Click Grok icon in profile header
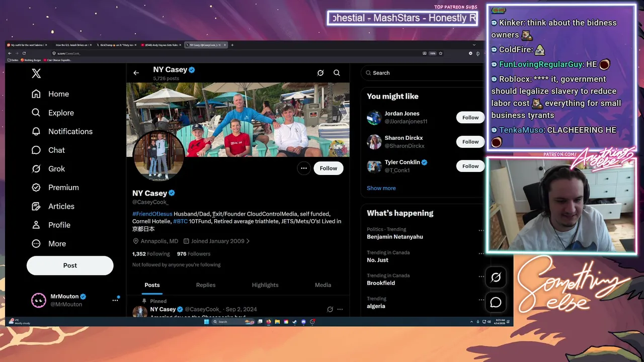Image resolution: width=644 pixels, height=362 pixels. (x=320, y=73)
